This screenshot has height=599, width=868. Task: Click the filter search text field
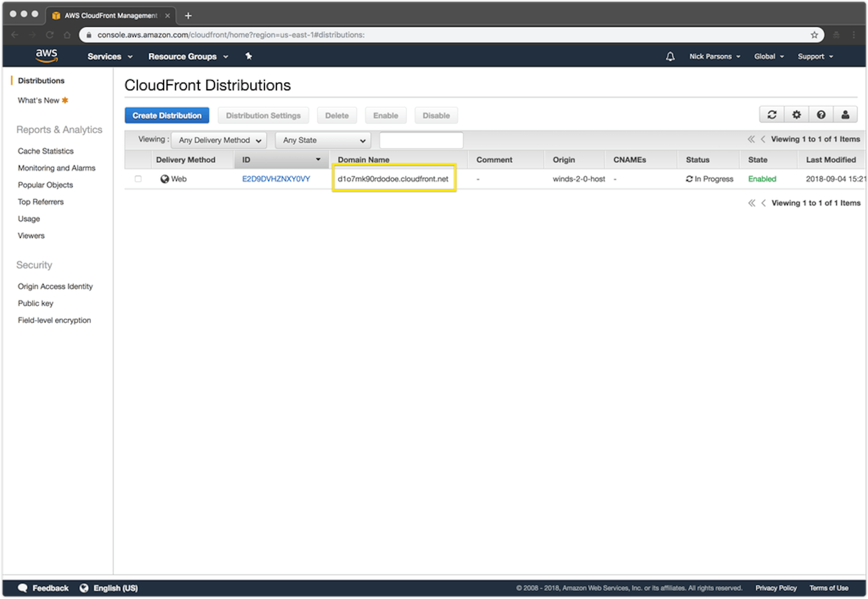point(421,140)
